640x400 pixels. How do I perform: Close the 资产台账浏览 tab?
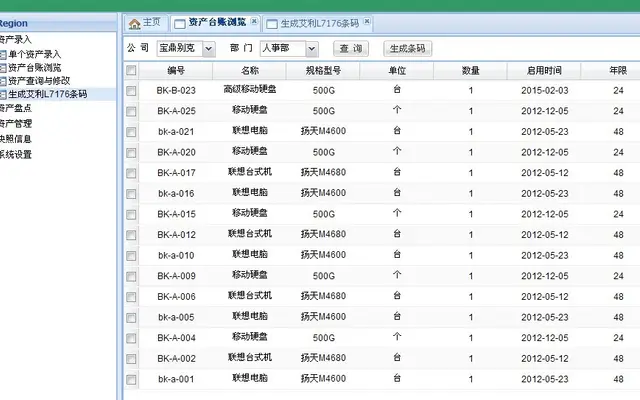click(254, 21)
